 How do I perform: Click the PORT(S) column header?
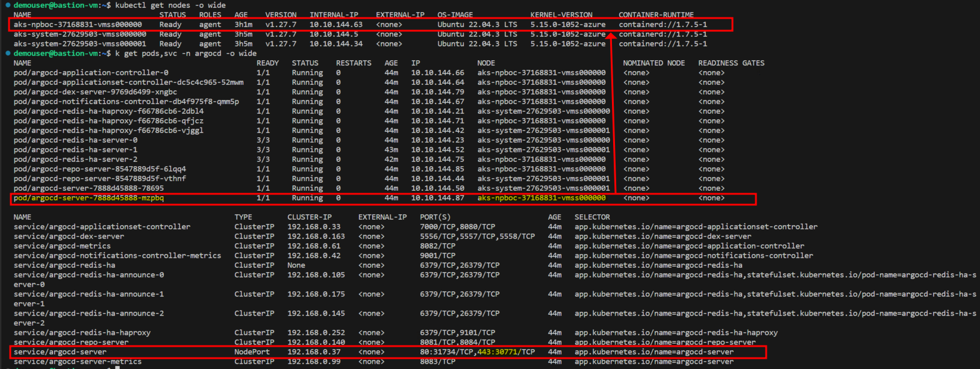[x=435, y=217]
